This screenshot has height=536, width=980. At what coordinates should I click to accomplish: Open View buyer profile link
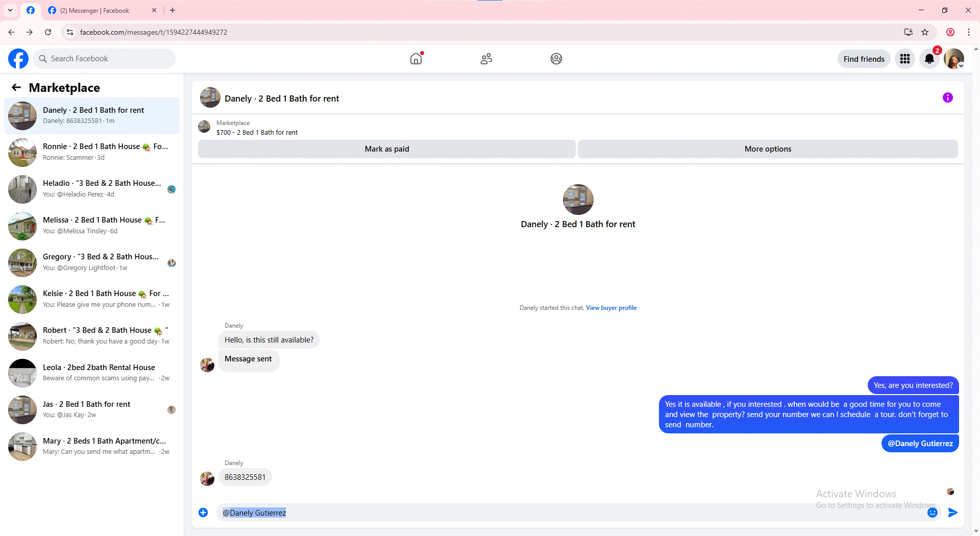coord(611,308)
